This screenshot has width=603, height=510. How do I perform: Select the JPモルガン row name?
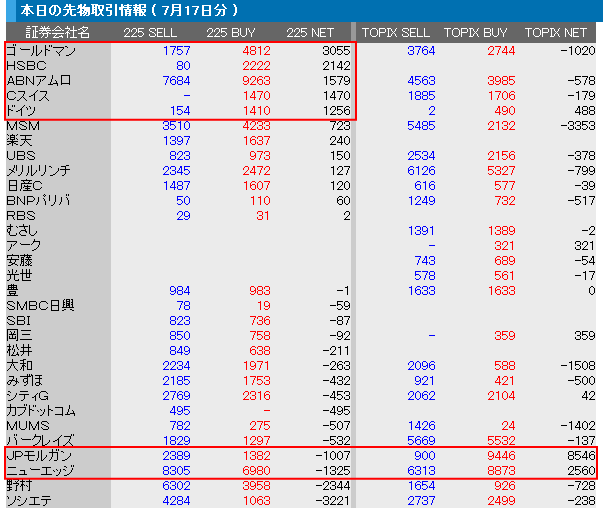pos(39,455)
